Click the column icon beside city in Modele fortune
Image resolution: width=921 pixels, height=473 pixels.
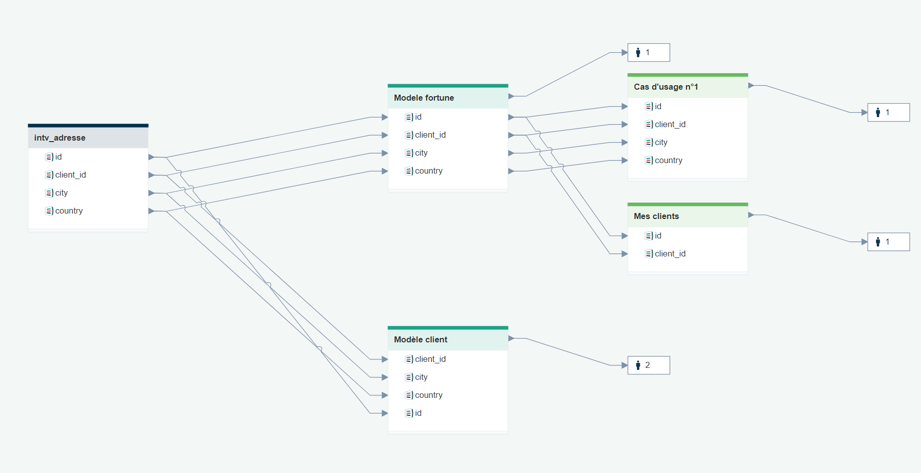point(409,153)
